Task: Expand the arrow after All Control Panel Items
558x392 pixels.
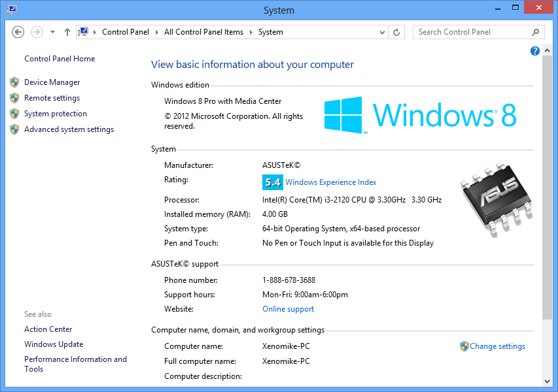Action: tap(251, 33)
